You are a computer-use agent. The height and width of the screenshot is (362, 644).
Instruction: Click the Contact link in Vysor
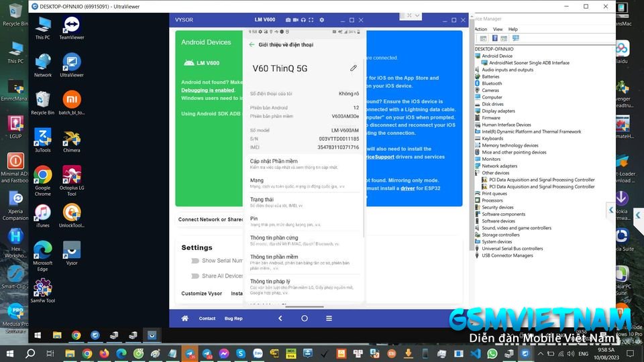(207, 318)
